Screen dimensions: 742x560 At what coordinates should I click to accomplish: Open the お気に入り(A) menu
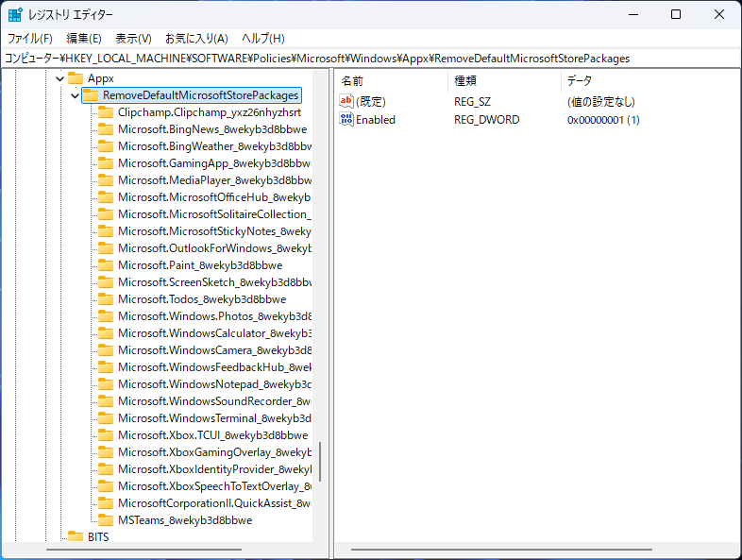point(196,39)
